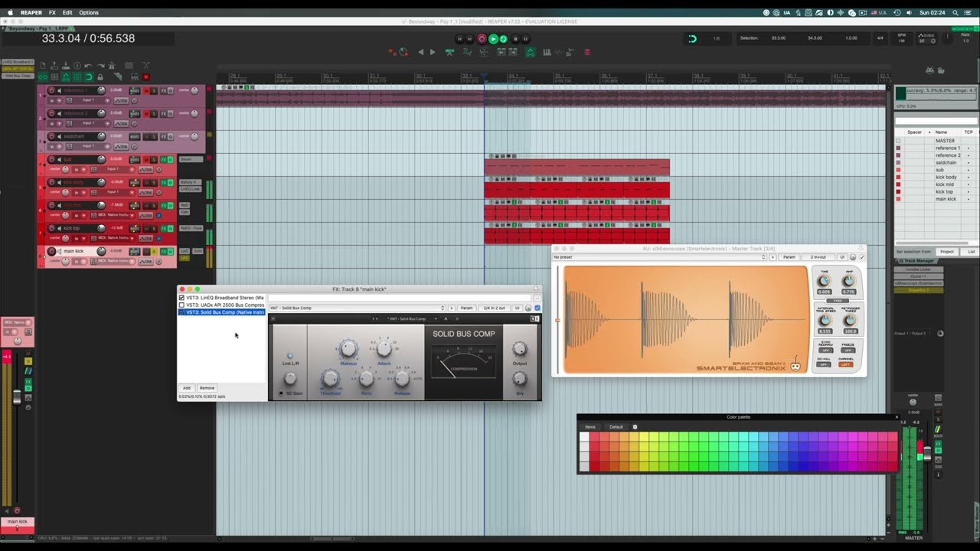Click the transport Play button
Viewport: 980px width, 551px height.
(493, 39)
